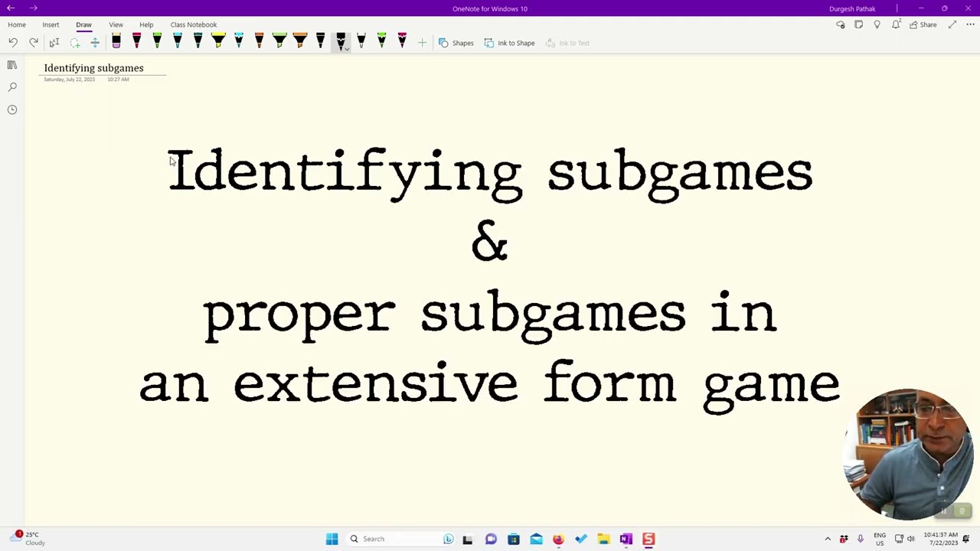The height and width of the screenshot is (551, 980).
Task: Open File Explorer from the taskbar
Action: click(603, 539)
